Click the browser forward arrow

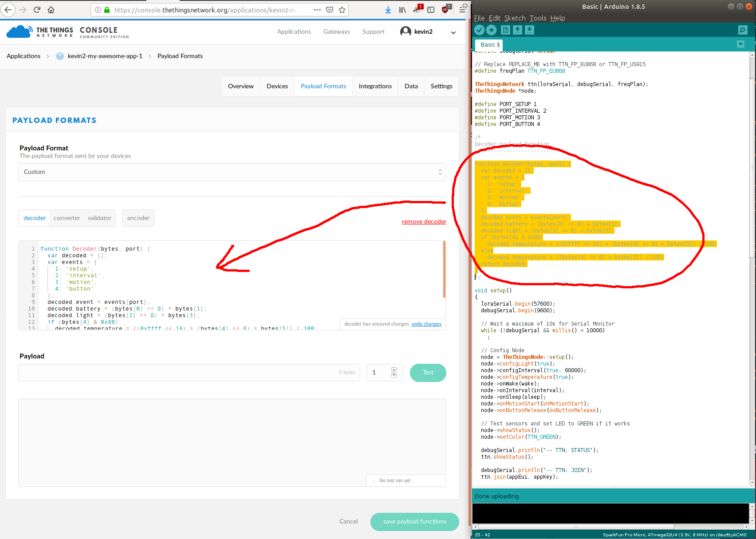point(23,10)
